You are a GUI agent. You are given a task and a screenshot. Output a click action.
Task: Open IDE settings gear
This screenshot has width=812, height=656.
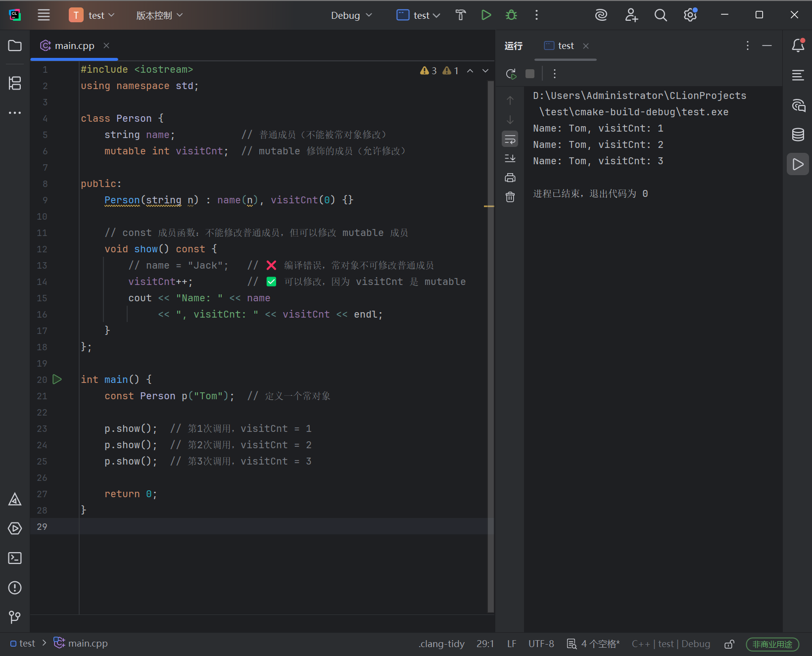[690, 15]
